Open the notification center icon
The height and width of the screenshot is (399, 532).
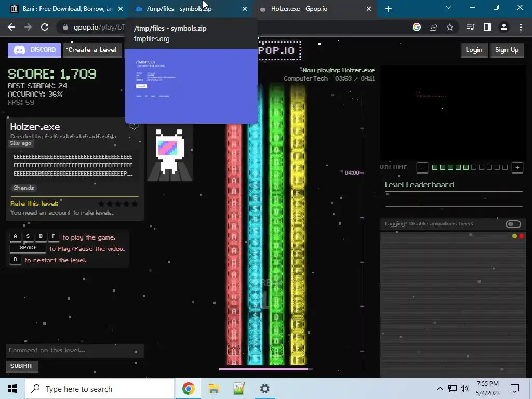[515, 389]
